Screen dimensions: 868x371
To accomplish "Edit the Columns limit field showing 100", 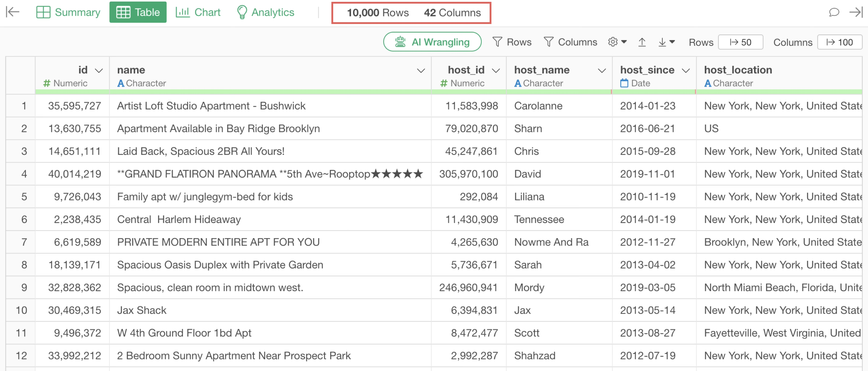I will (x=839, y=42).
